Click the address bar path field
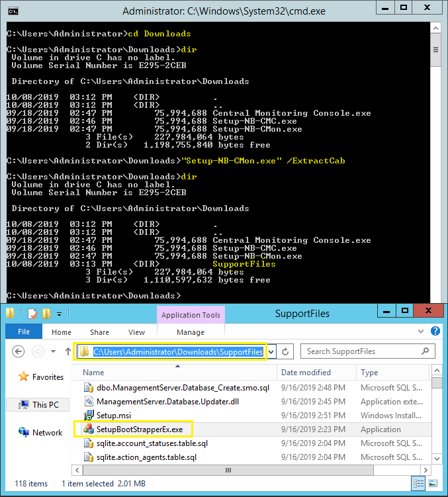This screenshot has height=497, width=448. 178,352
